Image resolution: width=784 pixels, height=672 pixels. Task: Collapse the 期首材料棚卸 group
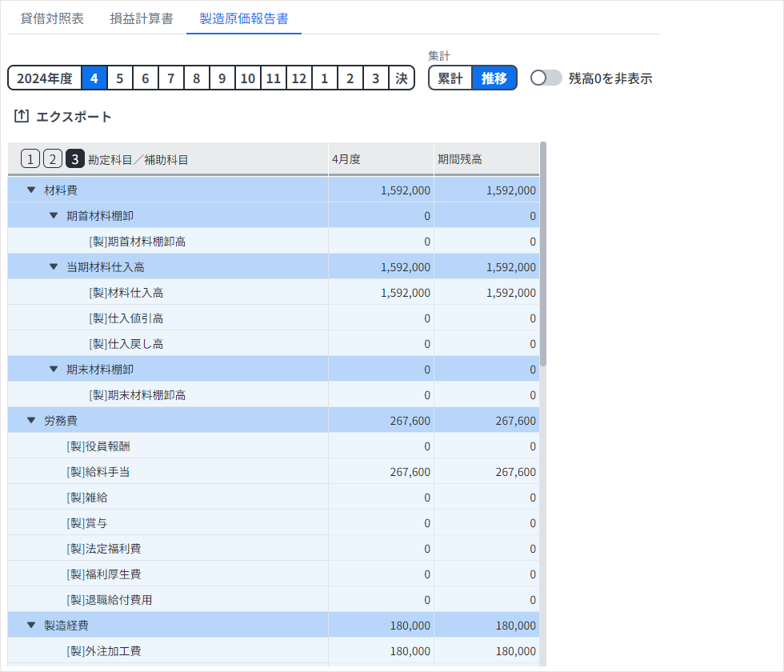click(x=54, y=216)
